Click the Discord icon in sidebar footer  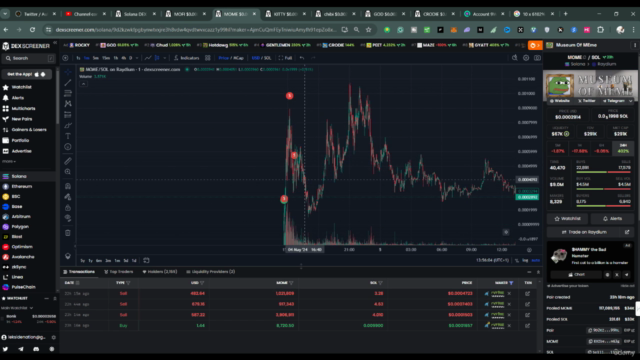click(36, 349)
